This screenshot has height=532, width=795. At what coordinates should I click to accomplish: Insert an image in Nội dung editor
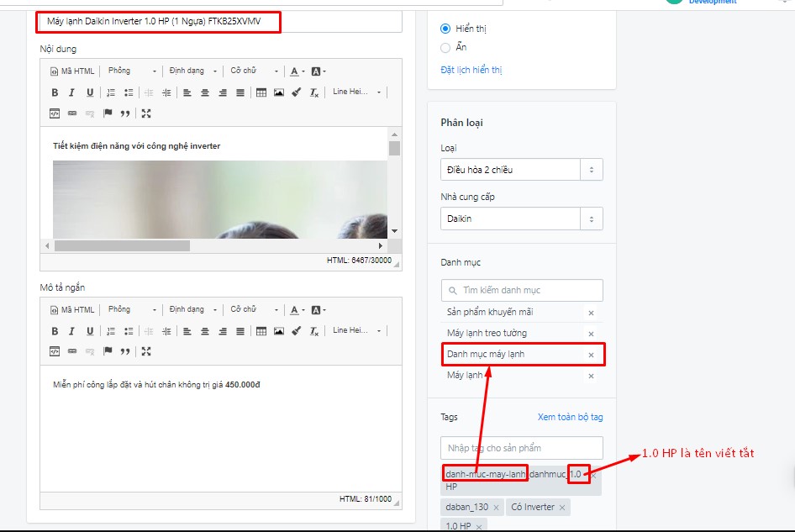click(x=279, y=92)
